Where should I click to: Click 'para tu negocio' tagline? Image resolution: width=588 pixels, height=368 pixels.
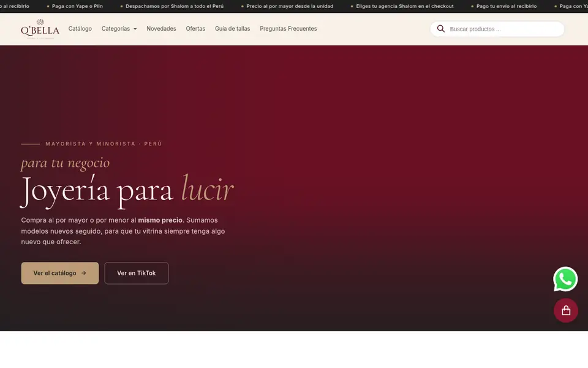(66, 163)
